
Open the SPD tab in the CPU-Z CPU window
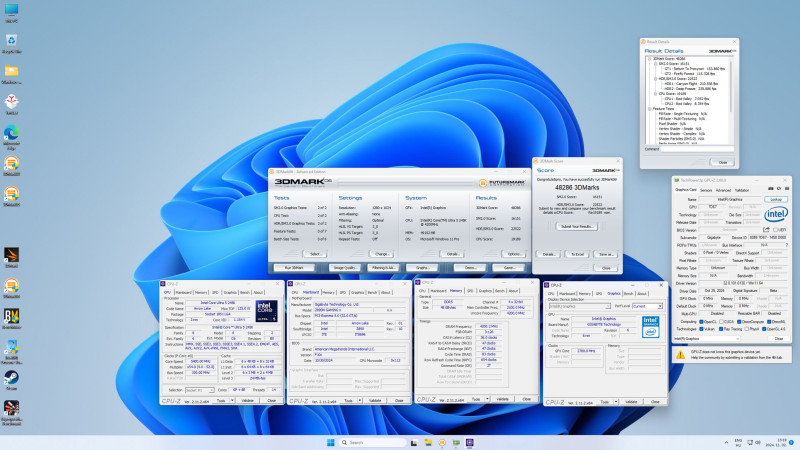(215, 292)
